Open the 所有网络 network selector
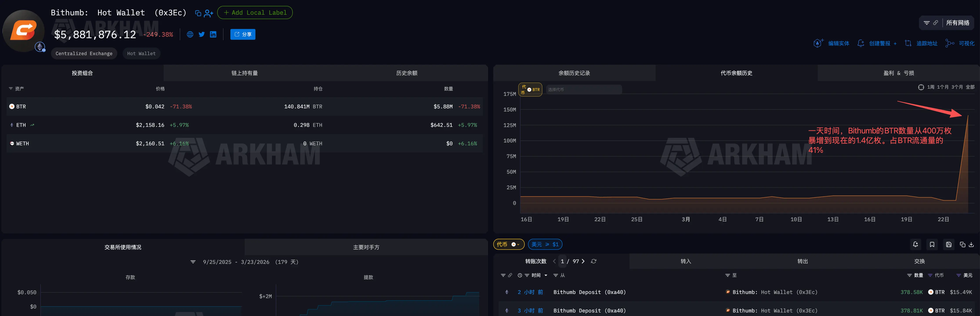 [957, 23]
